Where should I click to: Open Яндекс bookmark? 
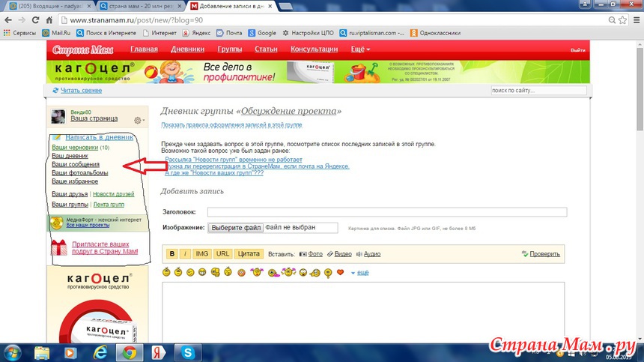point(196,33)
